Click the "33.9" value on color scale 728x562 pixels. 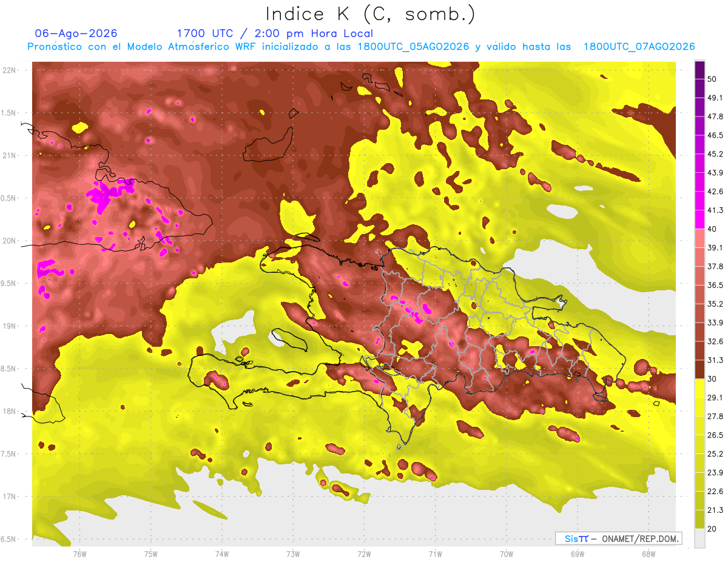pyautogui.click(x=715, y=323)
